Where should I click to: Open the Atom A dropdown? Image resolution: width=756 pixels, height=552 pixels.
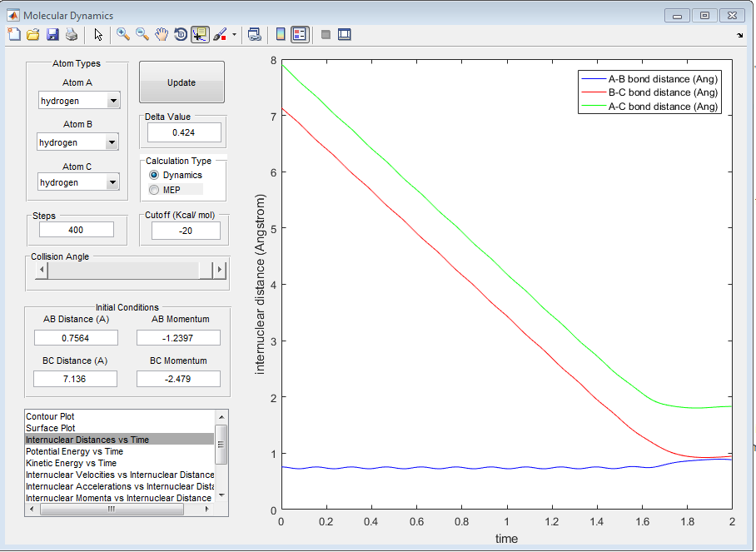112,101
